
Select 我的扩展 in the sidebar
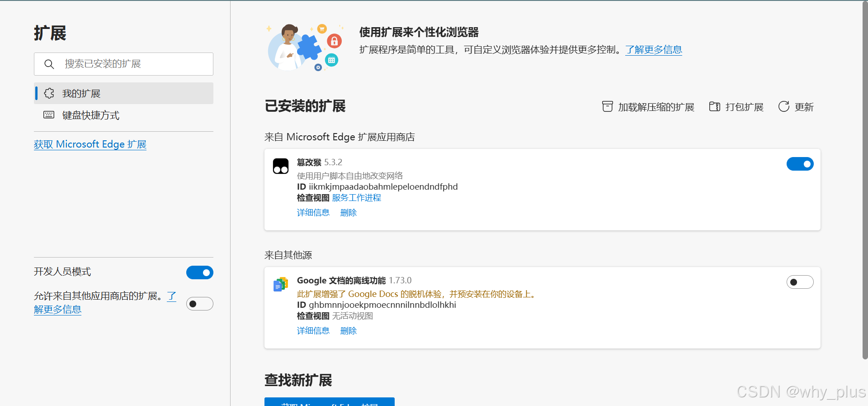123,93
